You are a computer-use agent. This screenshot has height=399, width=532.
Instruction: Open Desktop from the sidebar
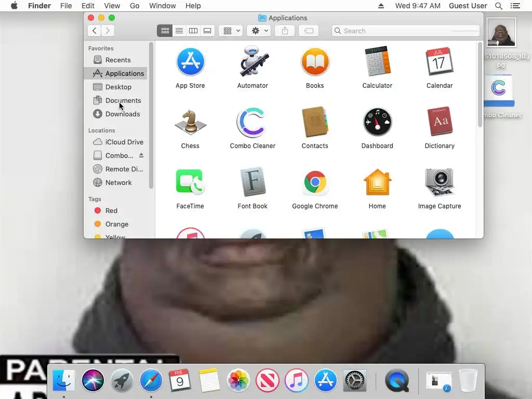pos(115,87)
